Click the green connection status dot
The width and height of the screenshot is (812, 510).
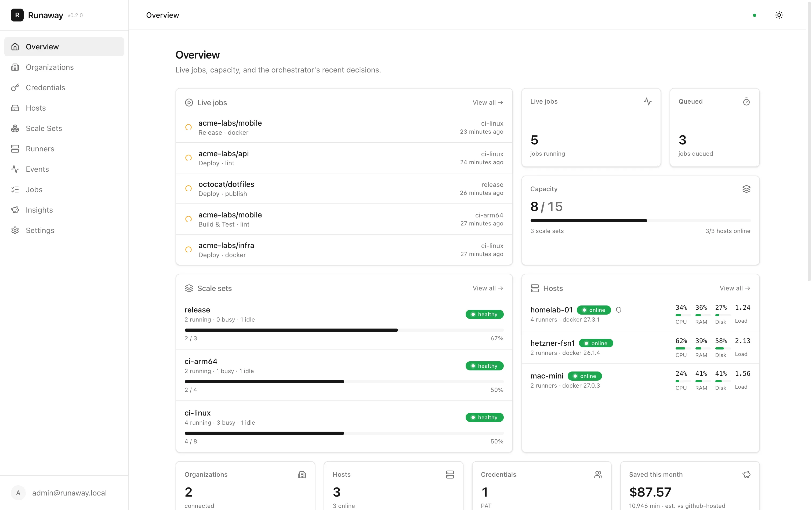(754, 15)
